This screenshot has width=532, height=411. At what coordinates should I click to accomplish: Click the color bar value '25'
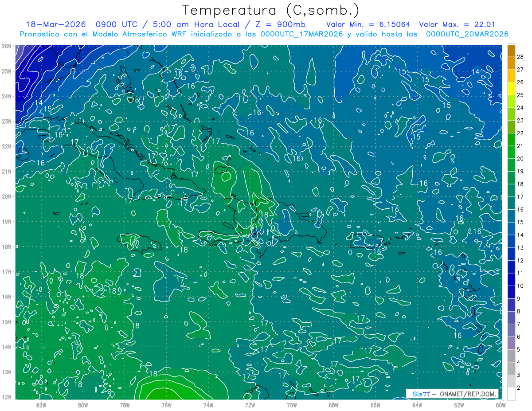coord(520,95)
